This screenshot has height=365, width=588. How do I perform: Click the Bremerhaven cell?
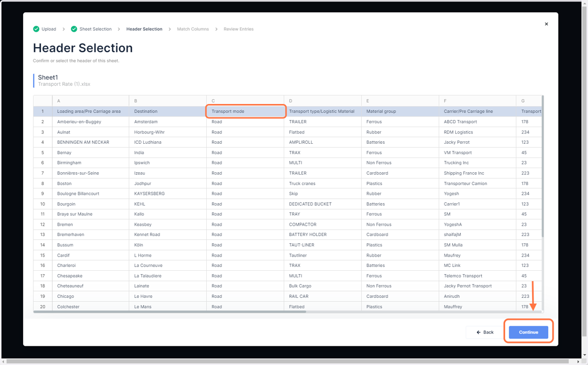point(90,235)
